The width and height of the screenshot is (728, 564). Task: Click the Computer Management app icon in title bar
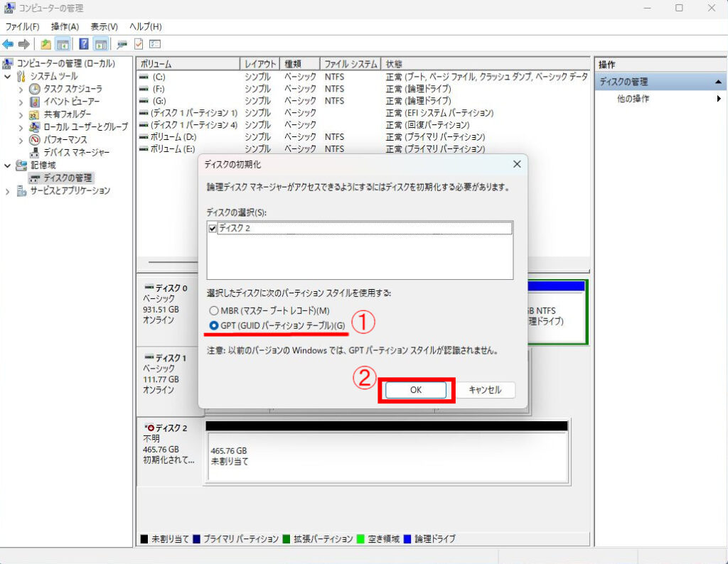coord(9,8)
